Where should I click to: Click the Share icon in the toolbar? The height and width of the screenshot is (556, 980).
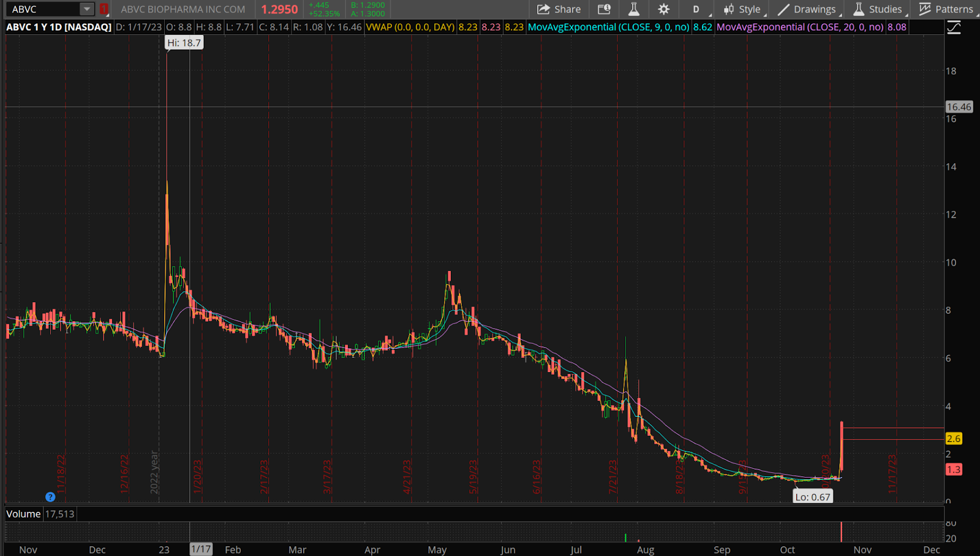pyautogui.click(x=543, y=9)
